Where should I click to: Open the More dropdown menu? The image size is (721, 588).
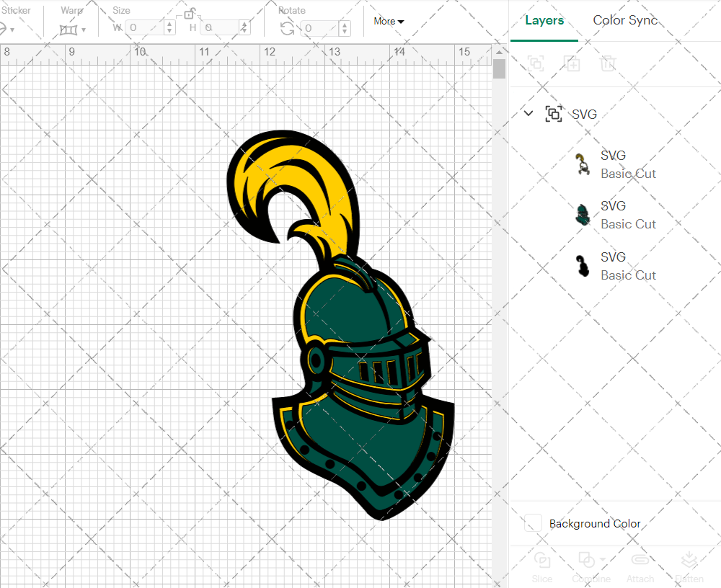coord(389,21)
